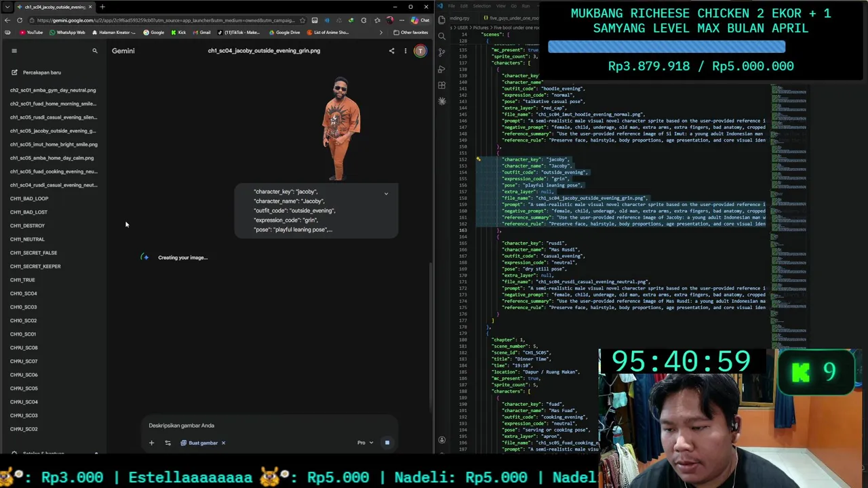
Task: Open VS Code Source Control view
Action: 442,52
